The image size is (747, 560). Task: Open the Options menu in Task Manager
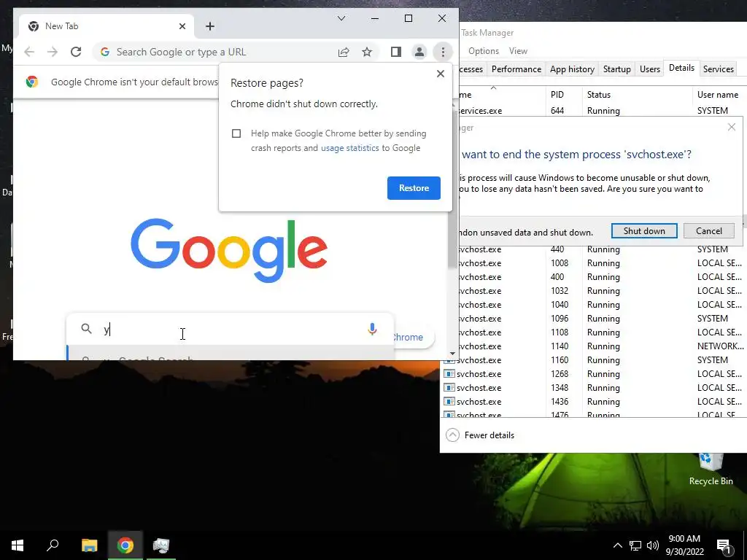pos(483,51)
